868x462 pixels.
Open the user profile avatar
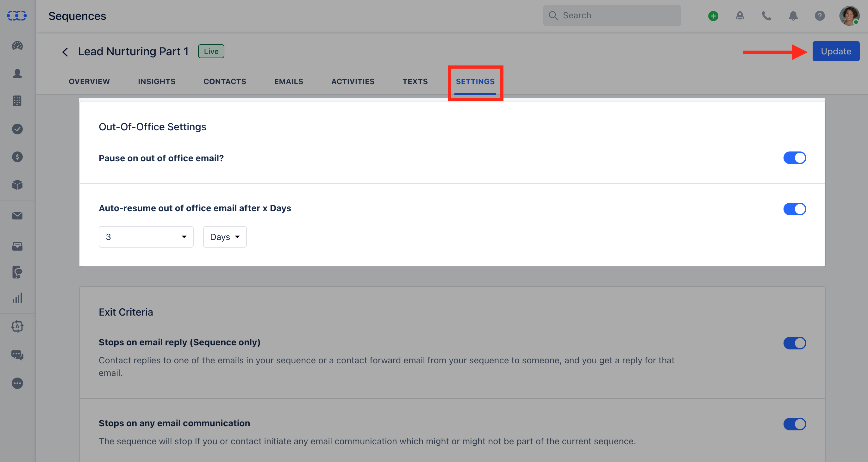click(849, 16)
